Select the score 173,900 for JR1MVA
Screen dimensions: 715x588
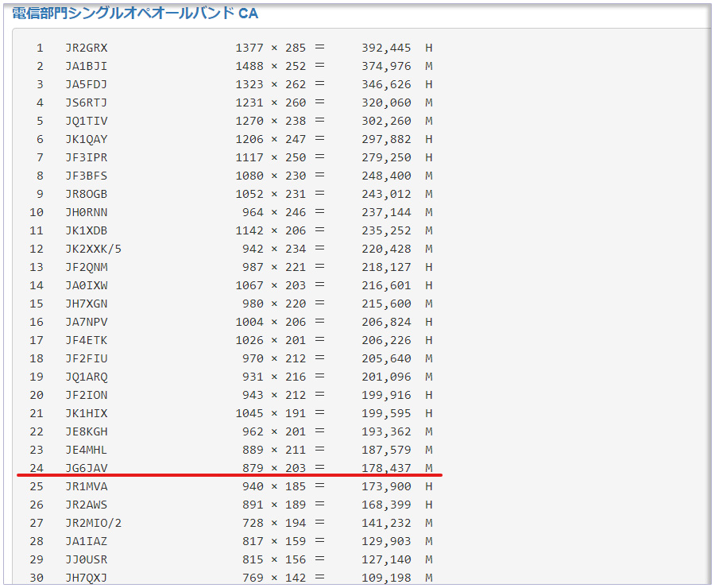[x=386, y=486]
